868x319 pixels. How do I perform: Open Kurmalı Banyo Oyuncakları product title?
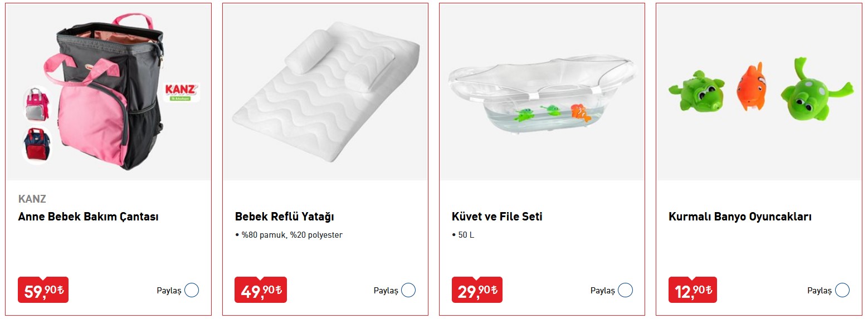(740, 217)
